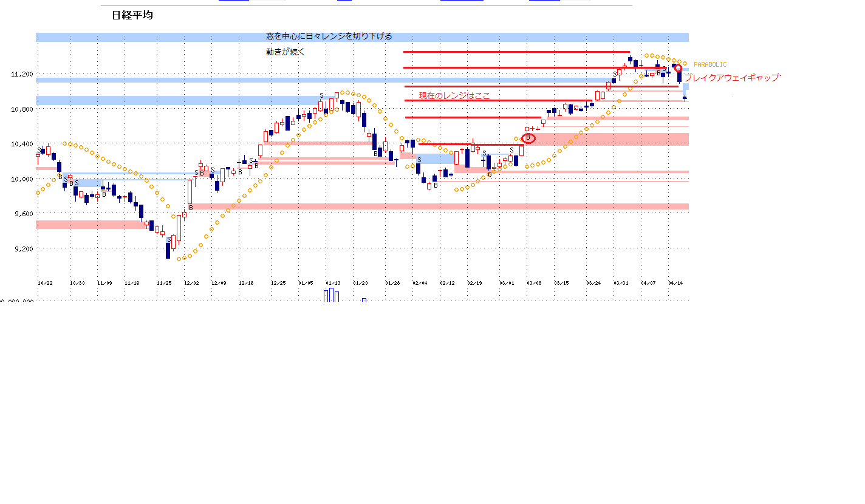865x504 pixels.
Task: Select the 9,200 price axis label
Action: click(22, 249)
